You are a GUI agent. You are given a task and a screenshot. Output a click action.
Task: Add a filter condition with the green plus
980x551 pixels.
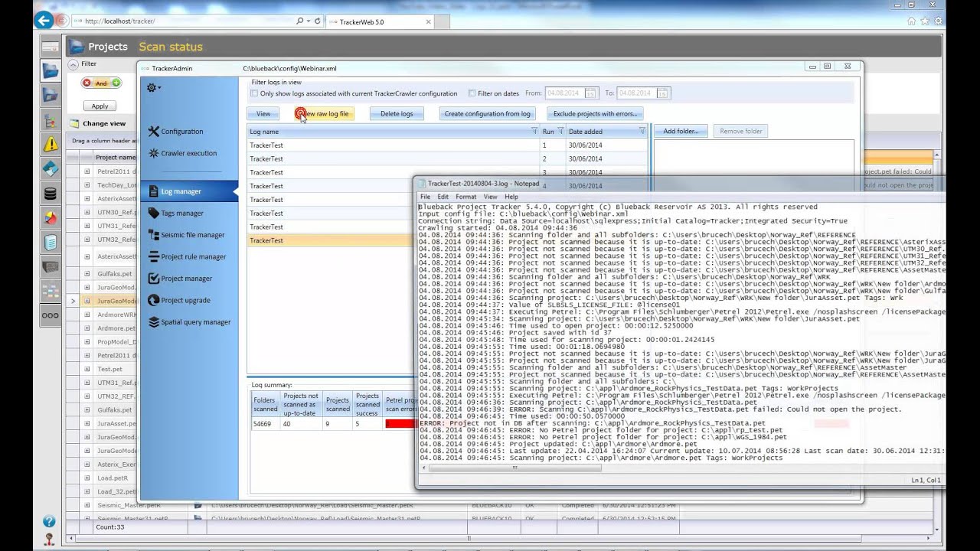116,83
